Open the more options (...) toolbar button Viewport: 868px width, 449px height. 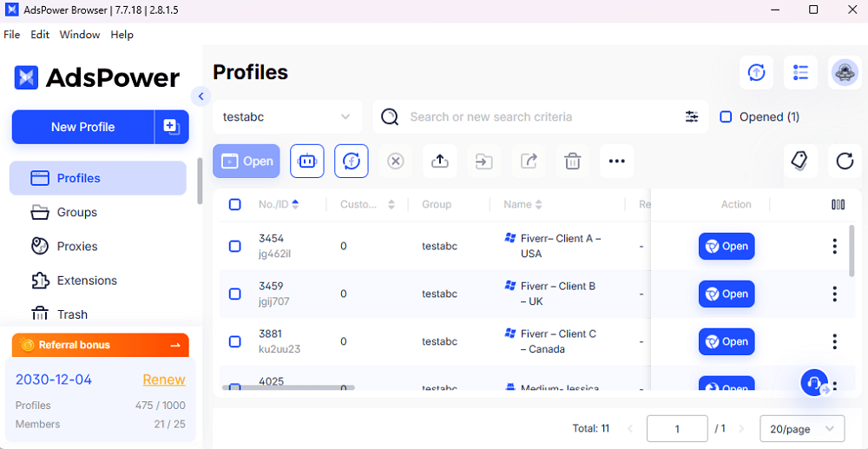click(x=616, y=162)
